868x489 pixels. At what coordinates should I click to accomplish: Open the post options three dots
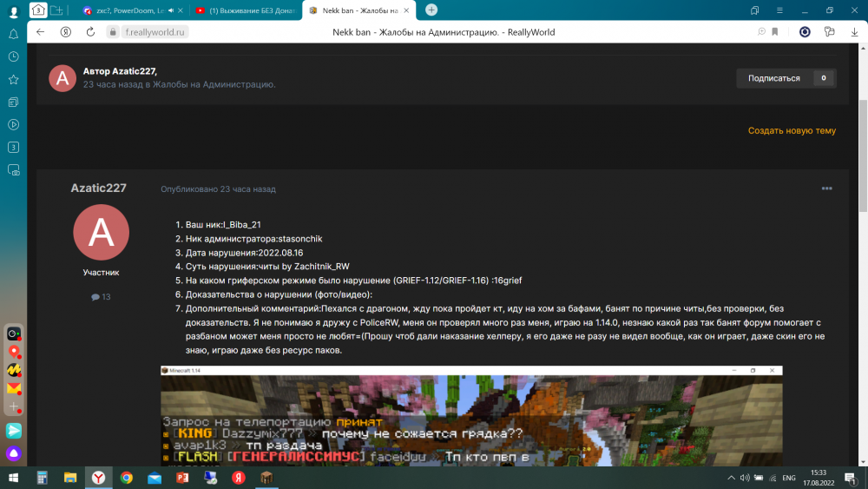(826, 188)
